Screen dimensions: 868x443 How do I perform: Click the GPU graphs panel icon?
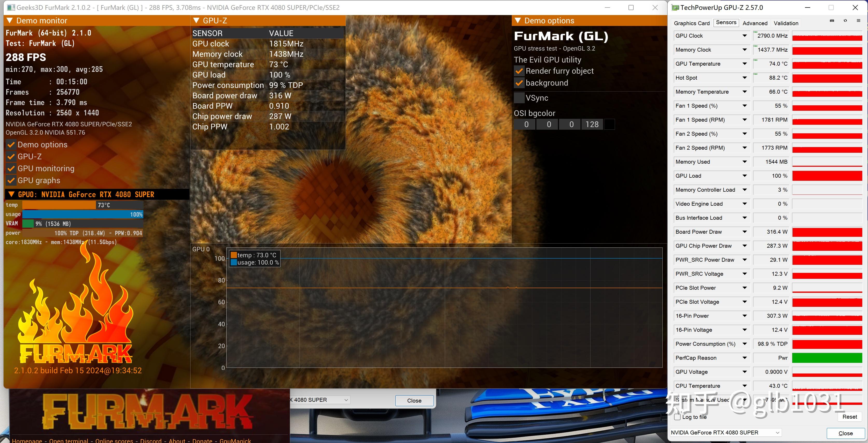coord(10,180)
